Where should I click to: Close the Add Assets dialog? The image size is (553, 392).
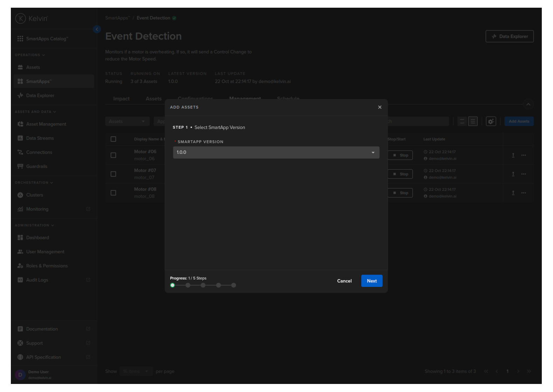point(379,107)
